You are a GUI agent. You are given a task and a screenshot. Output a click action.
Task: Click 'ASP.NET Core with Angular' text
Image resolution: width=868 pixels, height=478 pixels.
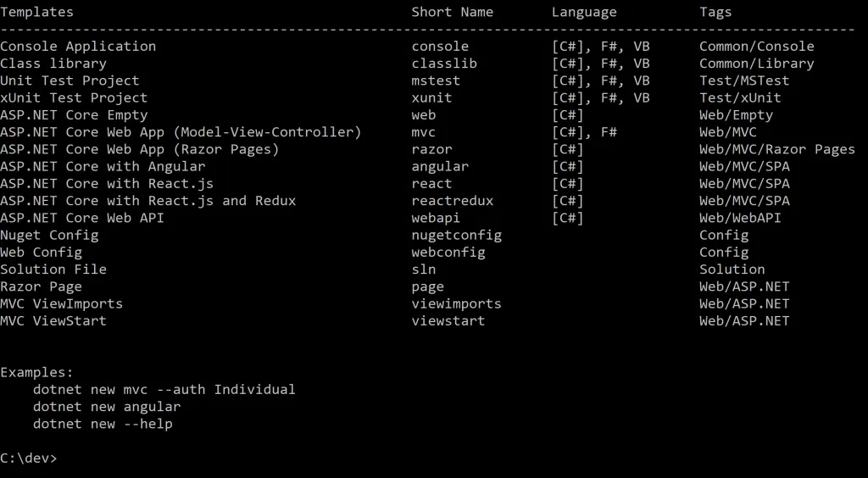click(x=103, y=166)
